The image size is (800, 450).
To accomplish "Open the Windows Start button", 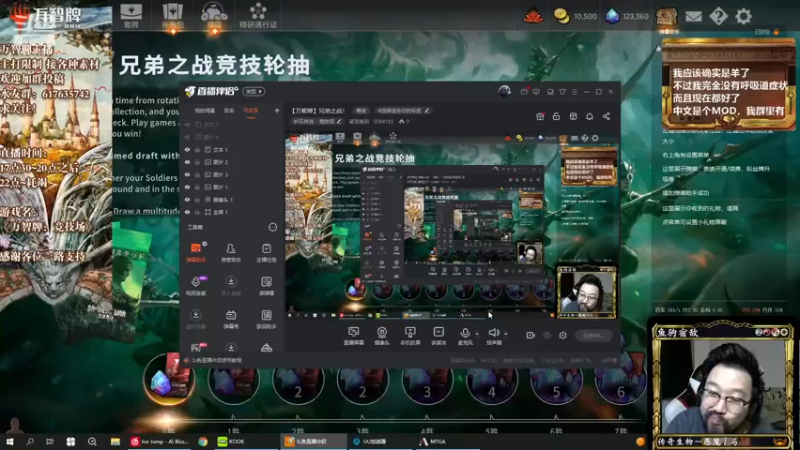I will (9, 441).
